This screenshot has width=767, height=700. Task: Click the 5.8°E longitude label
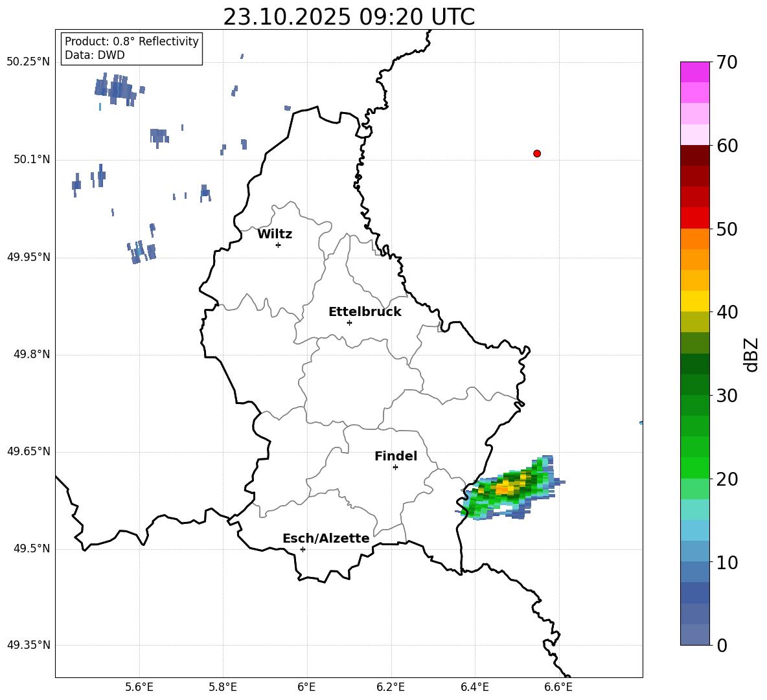pyautogui.click(x=223, y=687)
